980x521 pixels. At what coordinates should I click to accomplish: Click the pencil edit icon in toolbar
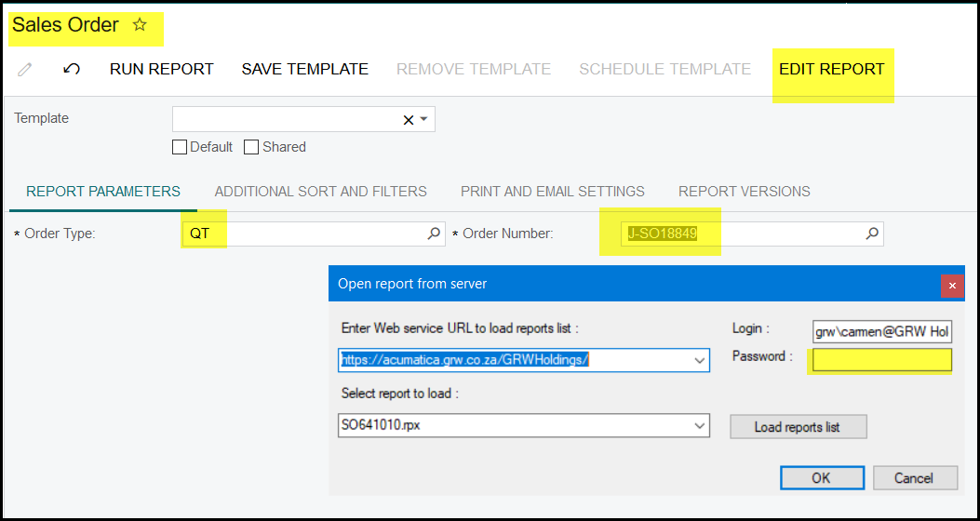(x=25, y=70)
